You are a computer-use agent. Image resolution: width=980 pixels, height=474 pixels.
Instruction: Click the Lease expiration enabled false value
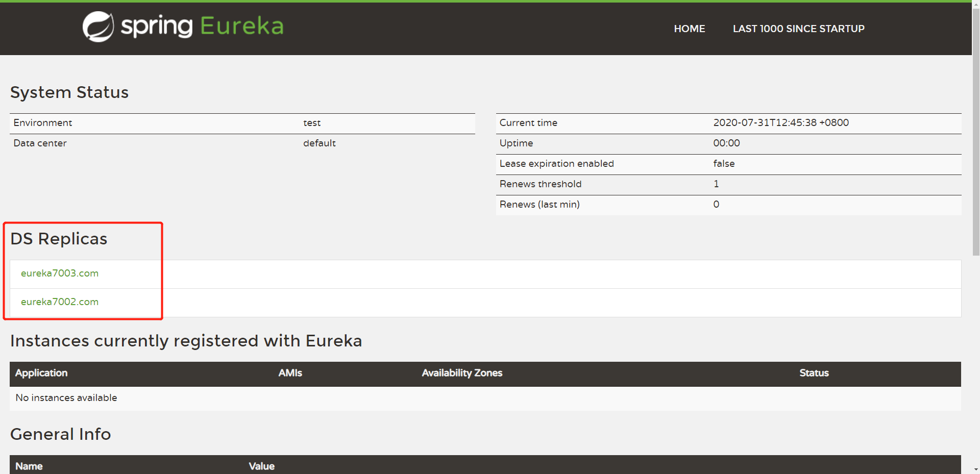click(724, 164)
